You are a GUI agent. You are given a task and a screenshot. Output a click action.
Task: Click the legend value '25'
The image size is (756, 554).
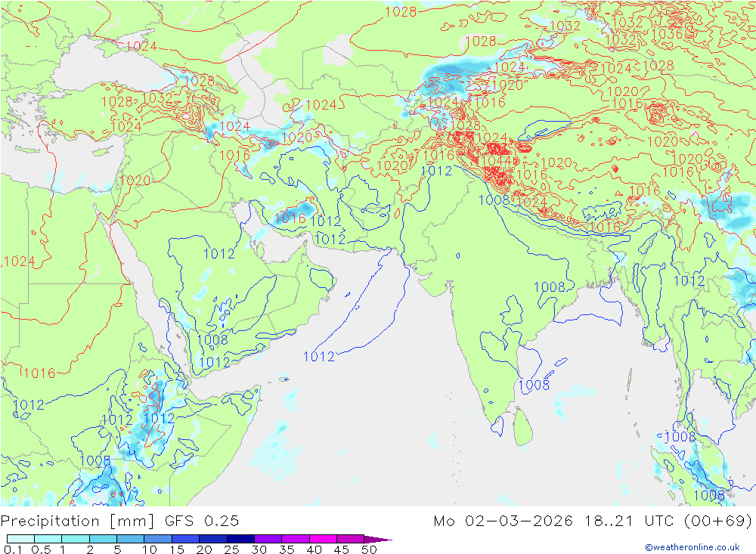coord(232,549)
